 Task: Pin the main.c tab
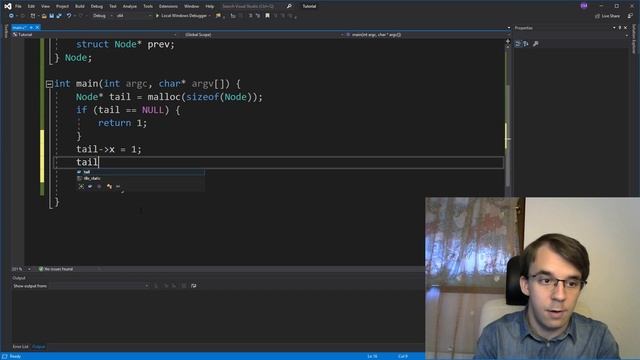(31, 27)
